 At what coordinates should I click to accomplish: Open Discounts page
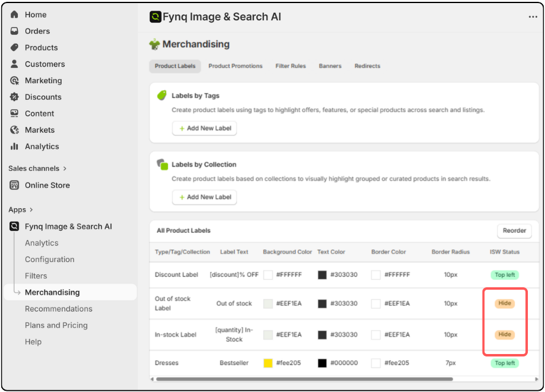(x=43, y=97)
